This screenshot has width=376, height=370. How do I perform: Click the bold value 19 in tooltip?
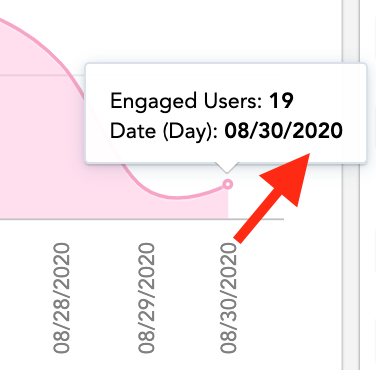pyautogui.click(x=281, y=101)
